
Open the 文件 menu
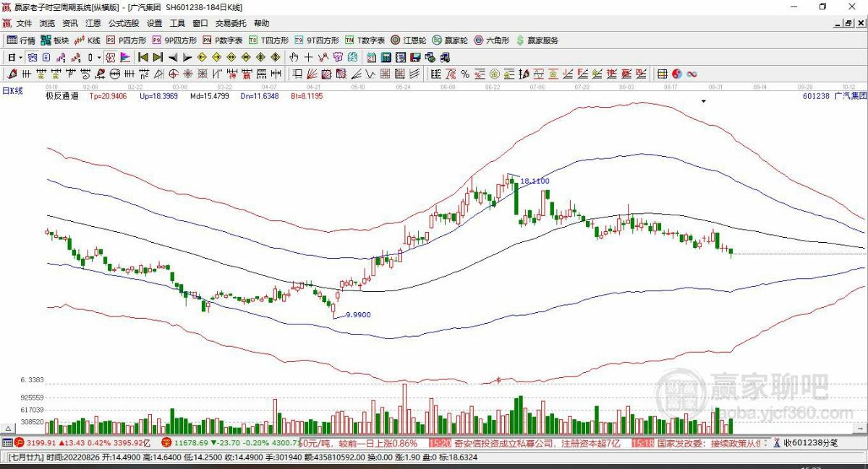24,23
